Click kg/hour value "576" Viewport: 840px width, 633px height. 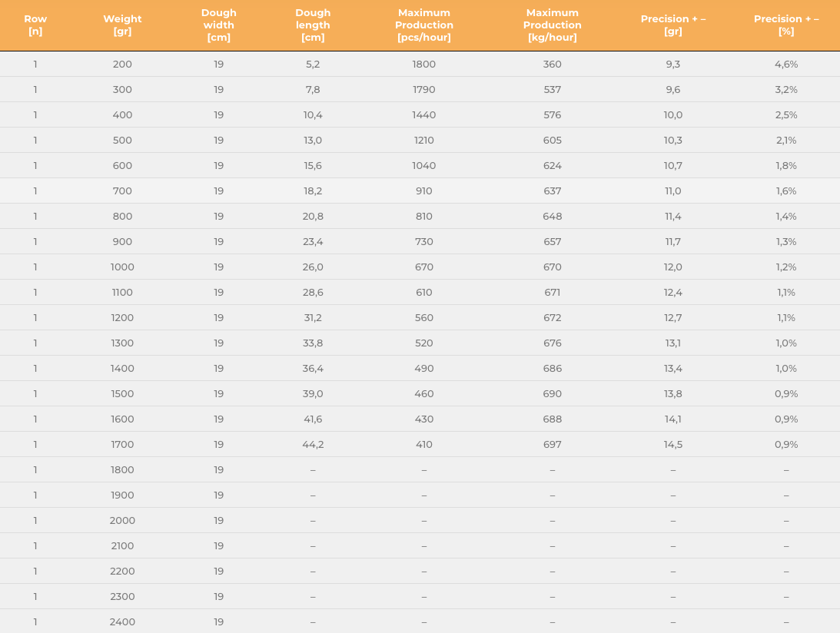(553, 114)
